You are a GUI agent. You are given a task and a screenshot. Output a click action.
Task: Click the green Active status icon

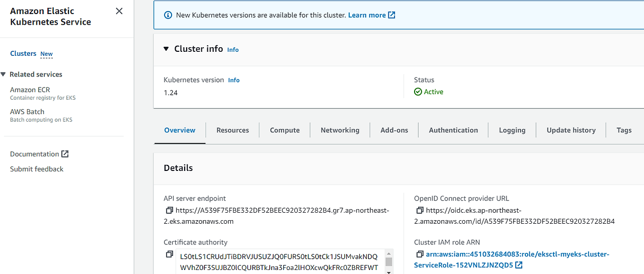pos(418,92)
